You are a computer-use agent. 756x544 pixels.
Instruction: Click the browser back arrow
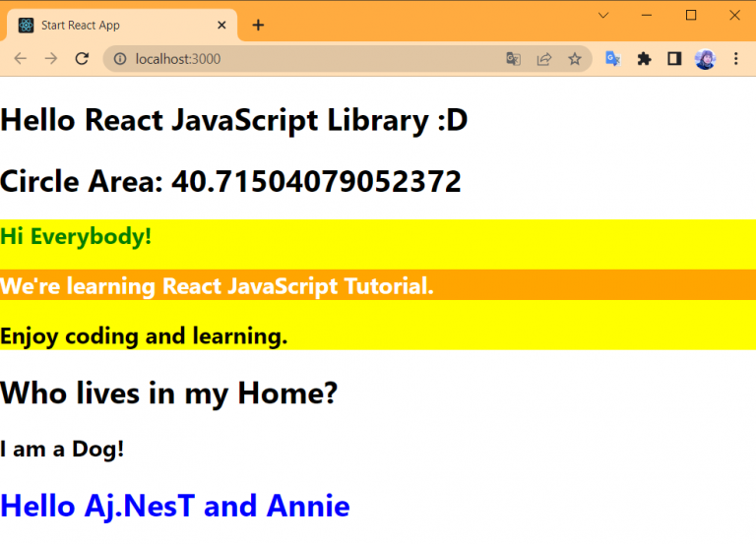coord(20,59)
